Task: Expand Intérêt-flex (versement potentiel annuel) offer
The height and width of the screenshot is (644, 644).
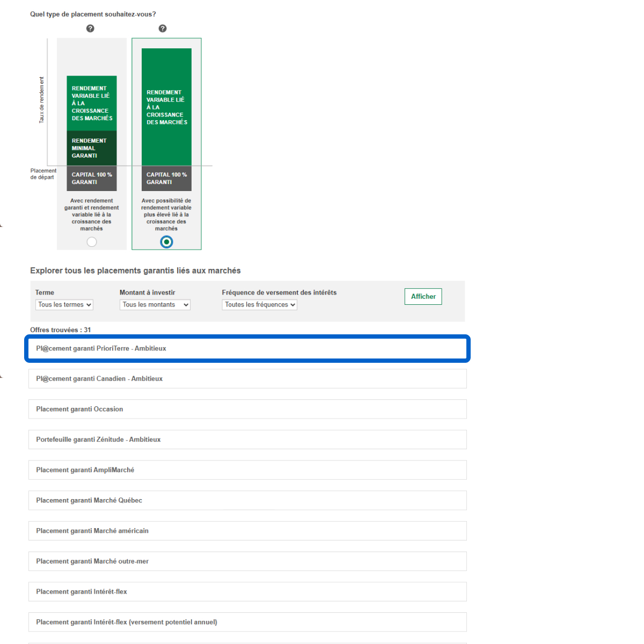Action: pyautogui.click(x=247, y=623)
